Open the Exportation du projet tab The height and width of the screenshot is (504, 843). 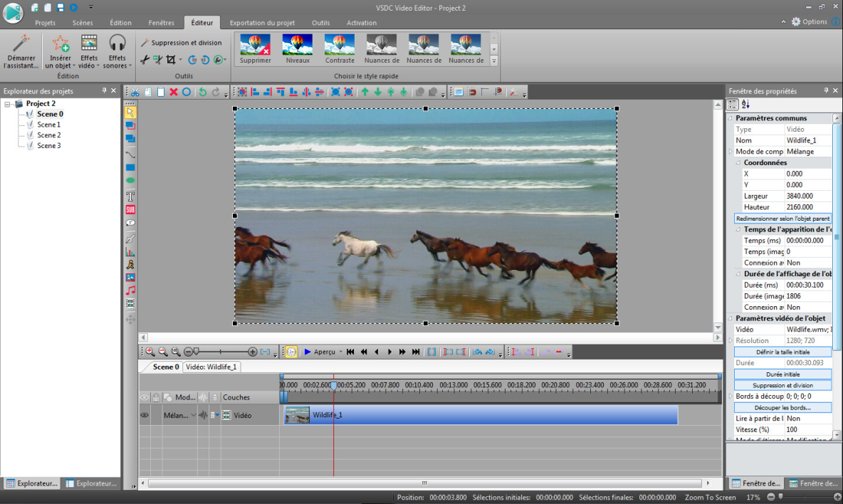tap(263, 23)
